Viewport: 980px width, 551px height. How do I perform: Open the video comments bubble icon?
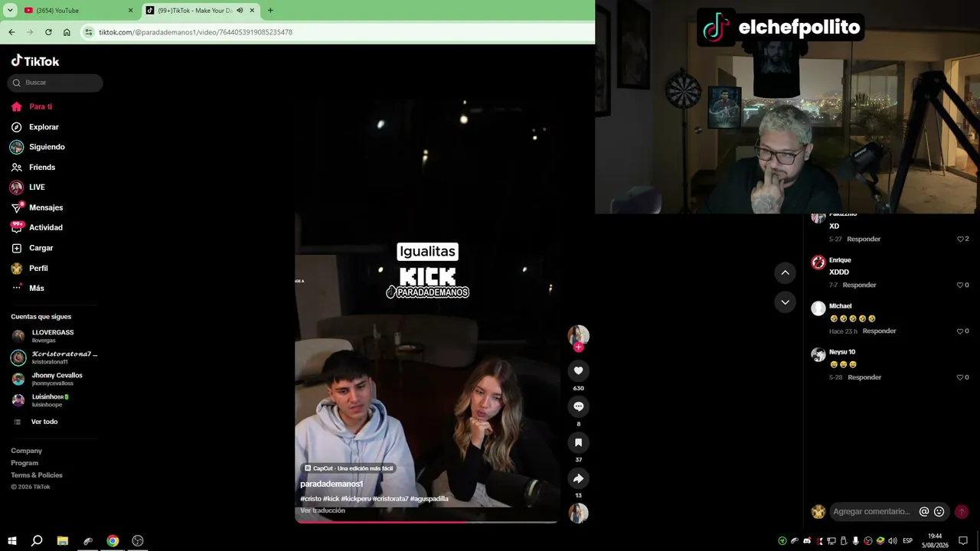[x=578, y=406]
